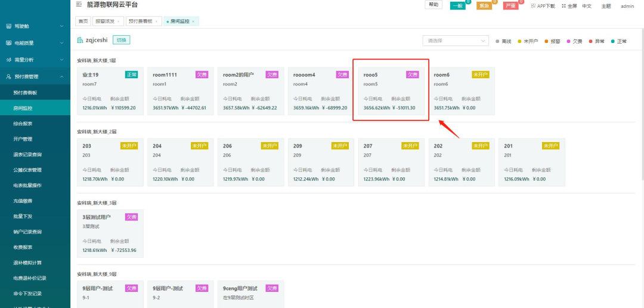
Task: Open 收费报表 in the sidebar
Action: [x=35, y=247]
